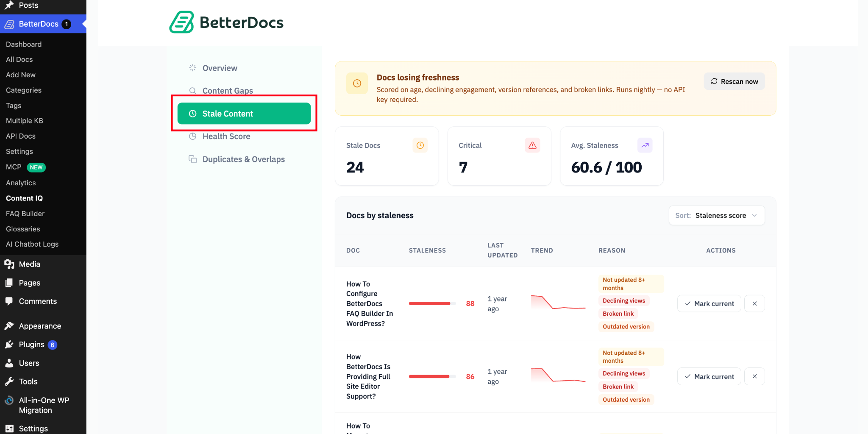Screen dimensions: 868x434
Task: Open doc 'How BetterDocs Is Providing Full Site Editor Support?'
Action: tap(368, 376)
